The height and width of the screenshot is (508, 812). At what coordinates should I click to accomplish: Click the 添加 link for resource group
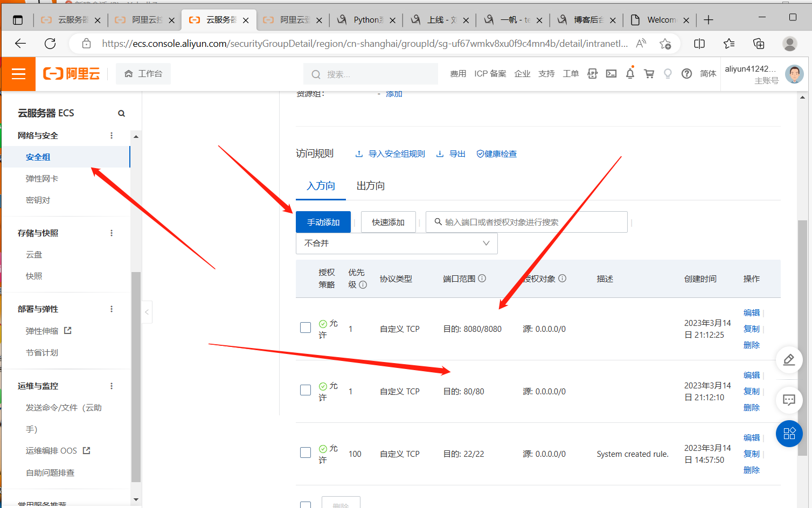point(394,94)
